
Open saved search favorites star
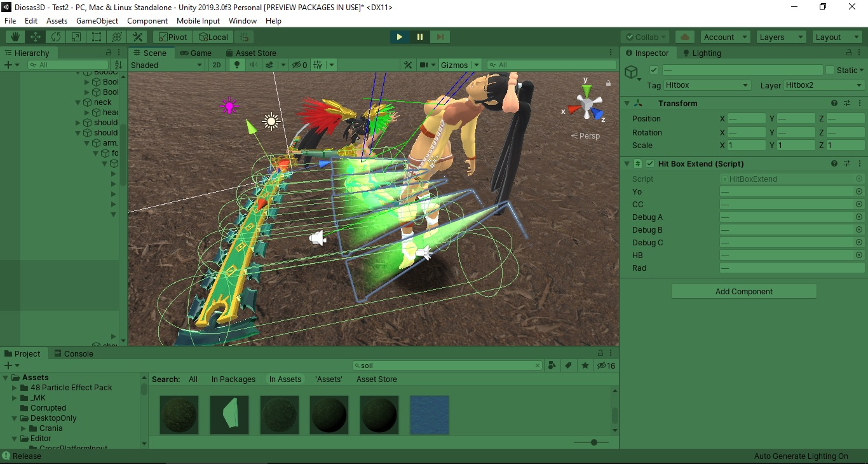[585, 365]
